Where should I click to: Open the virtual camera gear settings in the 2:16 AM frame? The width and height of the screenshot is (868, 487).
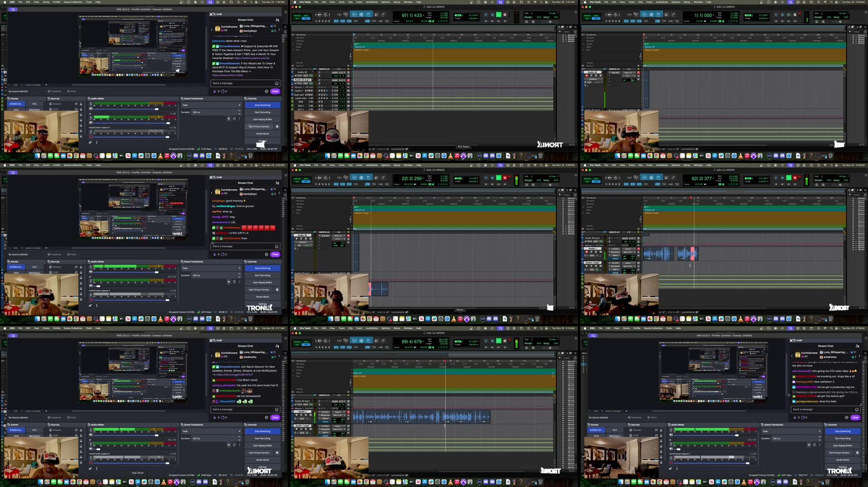coord(857,453)
